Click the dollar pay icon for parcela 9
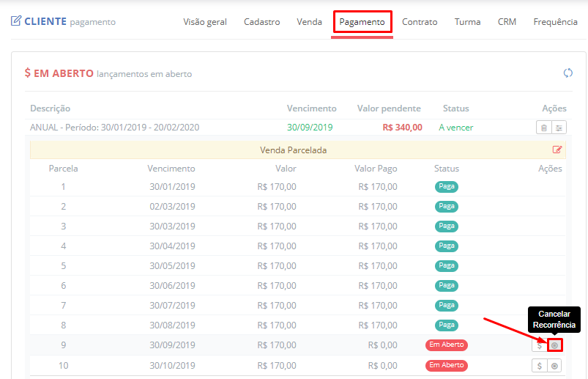The image size is (588, 379). tap(539, 345)
